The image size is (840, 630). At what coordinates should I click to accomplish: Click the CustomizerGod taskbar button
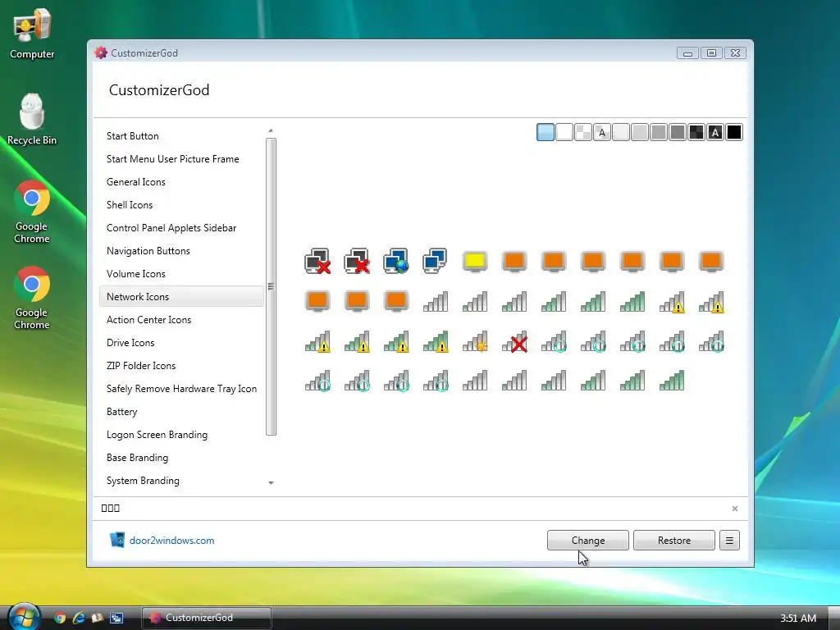[207, 618]
